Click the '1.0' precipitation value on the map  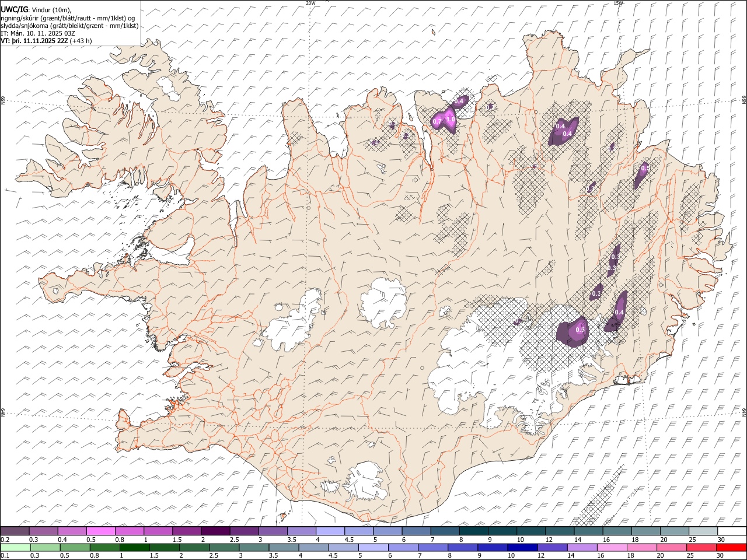[x=450, y=119]
